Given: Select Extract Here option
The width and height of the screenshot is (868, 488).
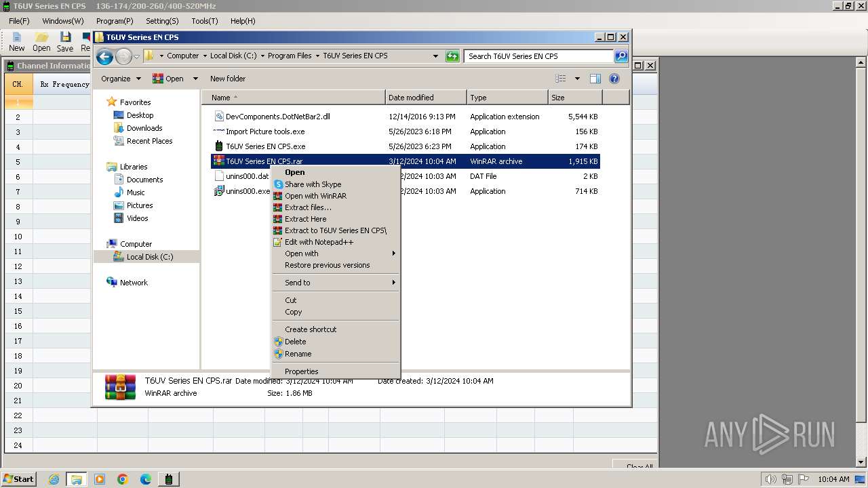Looking at the screenshot, I should pyautogui.click(x=335, y=219).
